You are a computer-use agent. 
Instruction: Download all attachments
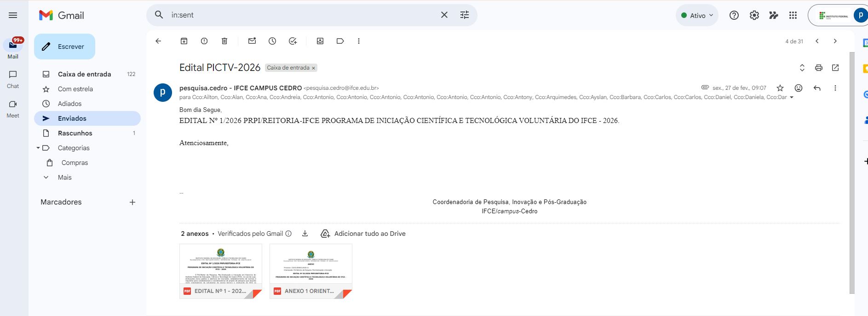click(305, 234)
